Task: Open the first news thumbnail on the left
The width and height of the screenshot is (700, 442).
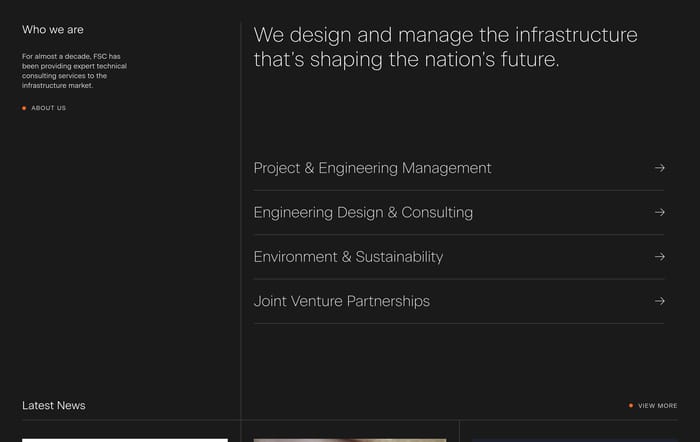Action: 125,439
